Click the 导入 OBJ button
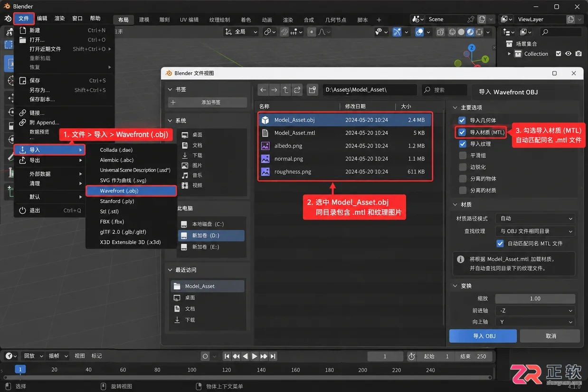Image resolution: width=588 pixels, height=392 pixels. pos(483,336)
